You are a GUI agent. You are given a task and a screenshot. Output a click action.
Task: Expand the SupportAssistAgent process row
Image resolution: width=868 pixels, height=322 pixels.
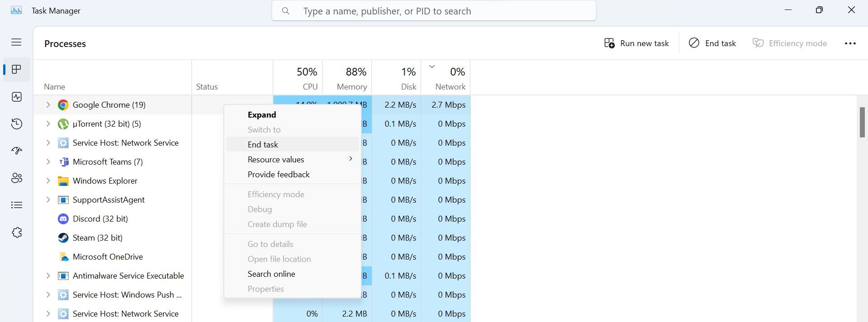click(x=48, y=200)
